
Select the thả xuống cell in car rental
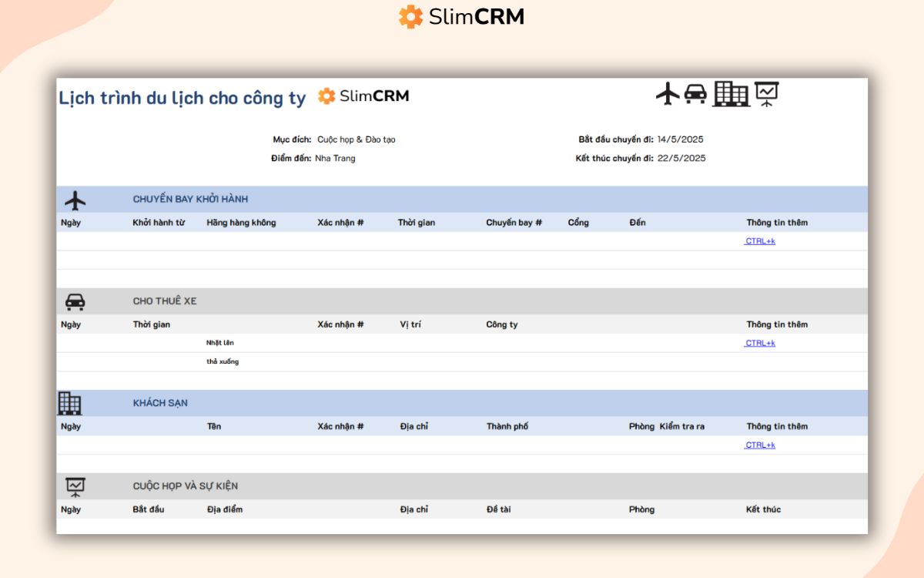tap(222, 361)
